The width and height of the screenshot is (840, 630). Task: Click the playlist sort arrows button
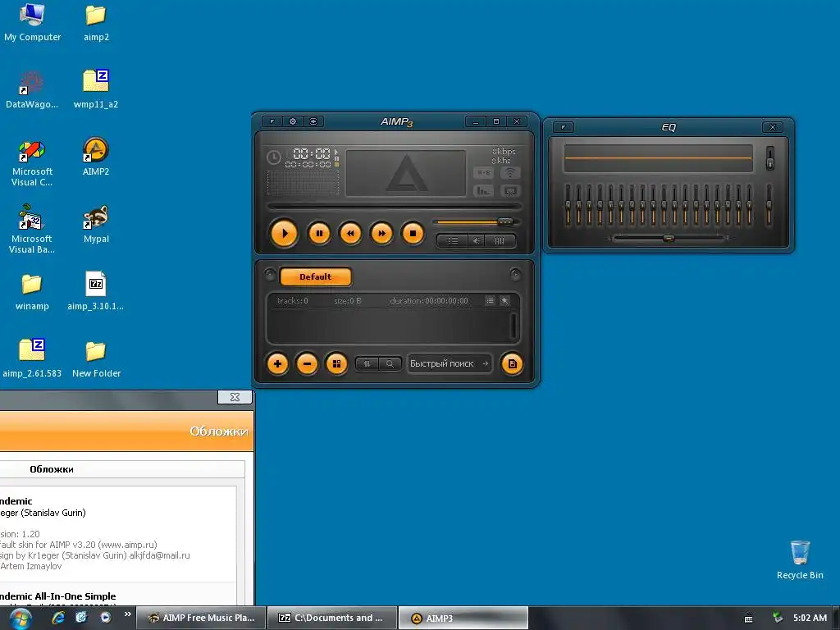pos(367,363)
